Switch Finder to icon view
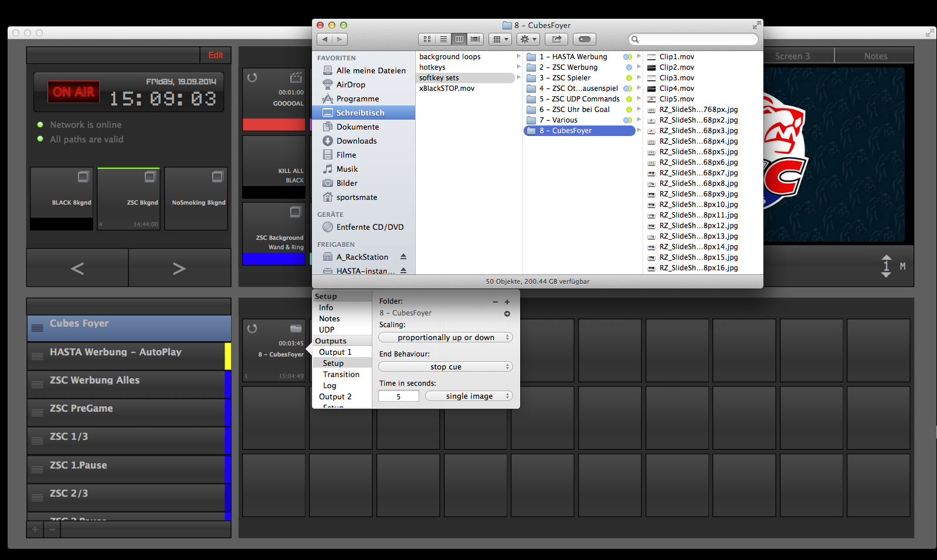 427,39
